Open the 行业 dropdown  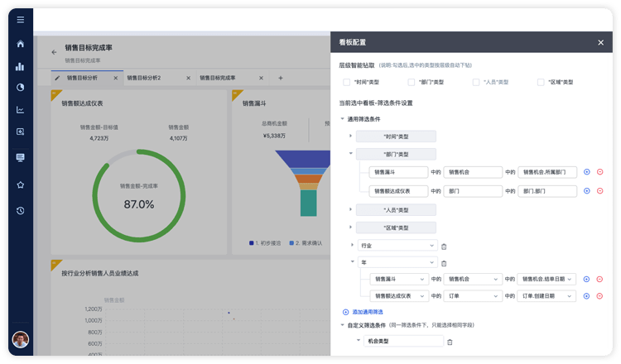pyautogui.click(x=397, y=246)
